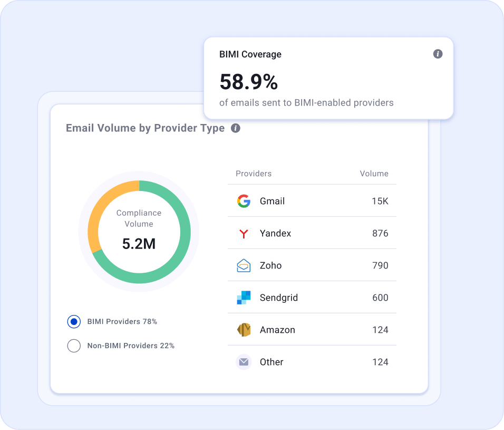Click the BIMI Coverage info icon
This screenshot has width=504, height=430.
[x=438, y=54]
